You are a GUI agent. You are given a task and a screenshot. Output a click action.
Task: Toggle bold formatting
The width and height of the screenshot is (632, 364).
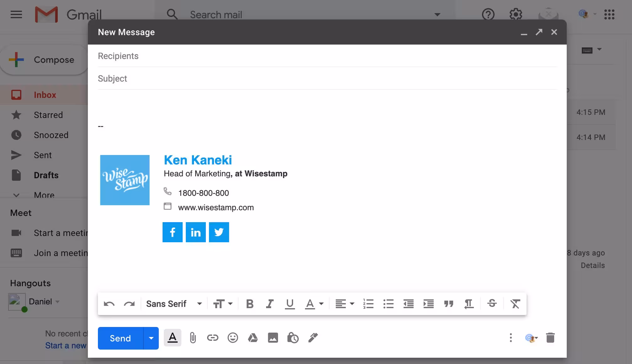click(x=249, y=304)
